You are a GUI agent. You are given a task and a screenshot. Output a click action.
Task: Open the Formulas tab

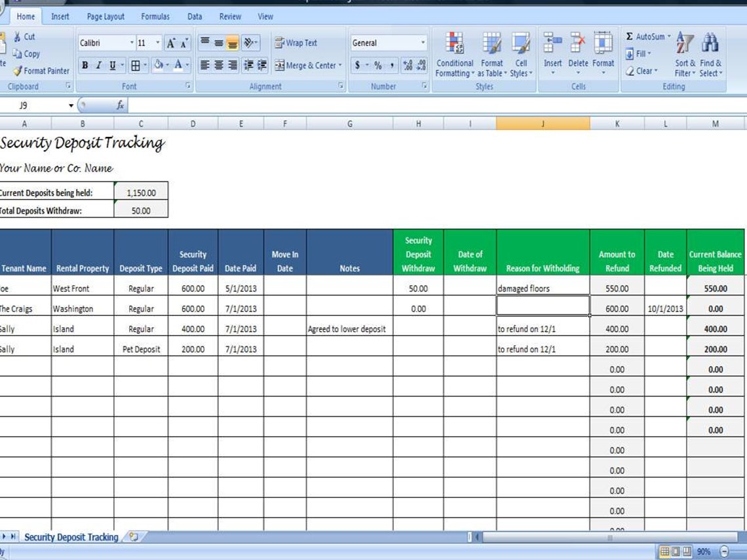click(x=155, y=16)
